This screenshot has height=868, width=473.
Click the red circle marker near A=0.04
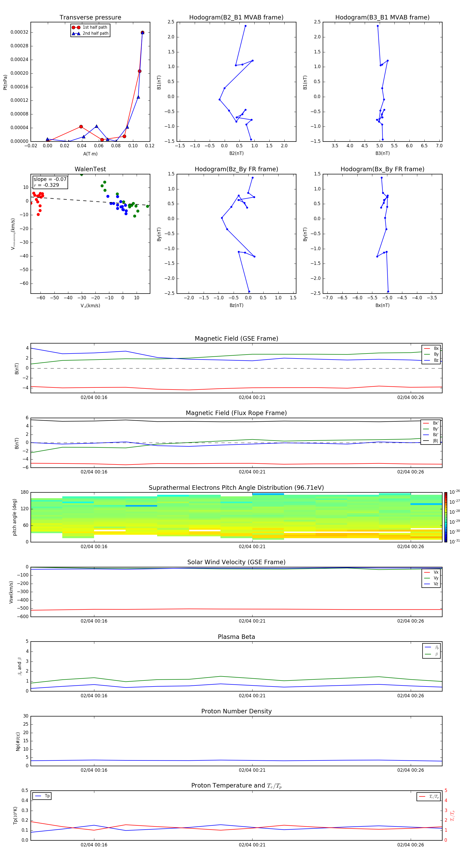coord(81,127)
